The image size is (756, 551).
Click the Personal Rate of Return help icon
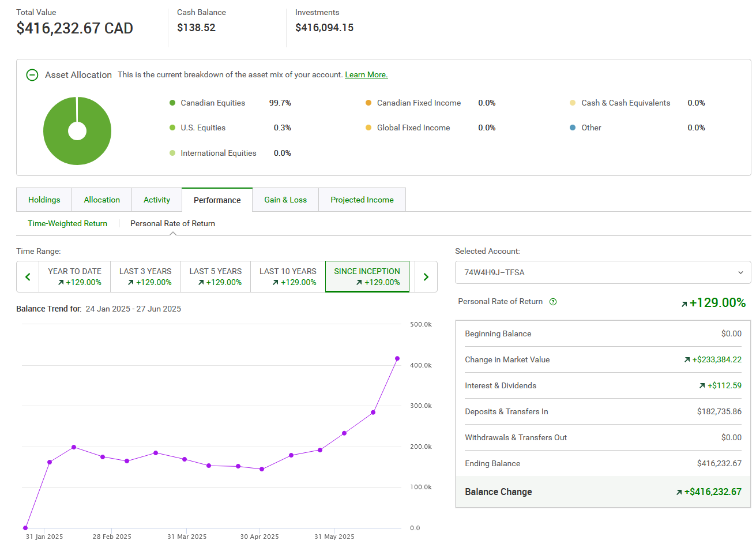point(553,302)
